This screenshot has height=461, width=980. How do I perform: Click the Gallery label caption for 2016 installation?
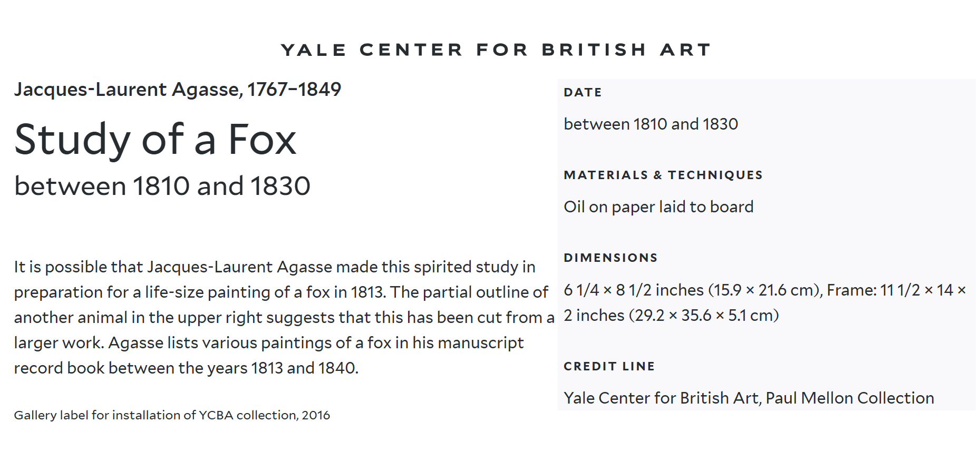(172, 415)
